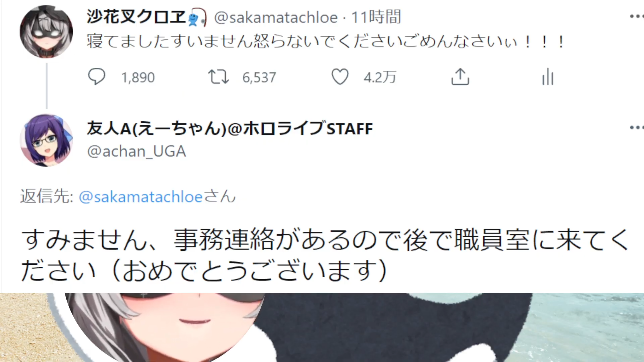Screen dimensions: 644x362
Task: Click the @achan_UGA handle
Action: tap(137, 151)
